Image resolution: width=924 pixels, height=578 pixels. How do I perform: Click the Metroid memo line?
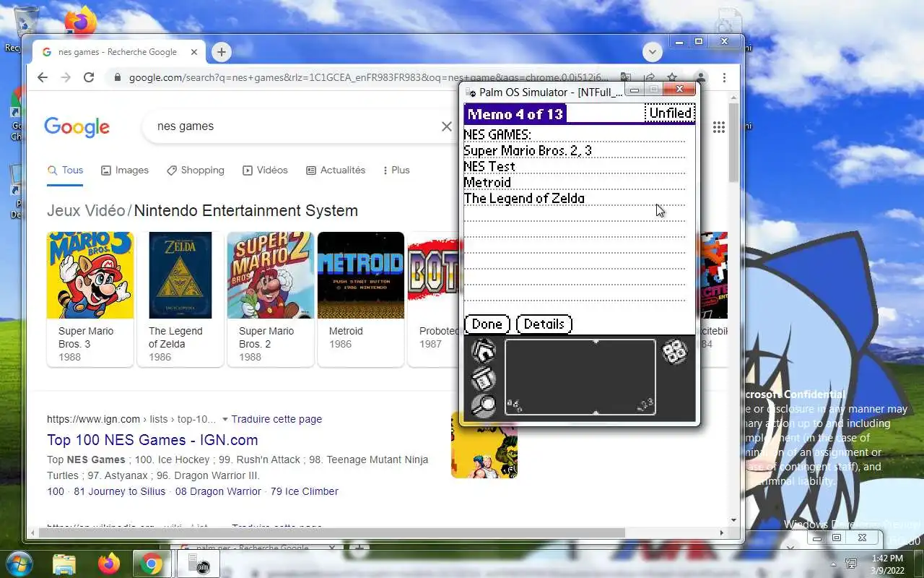coord(487,183)
